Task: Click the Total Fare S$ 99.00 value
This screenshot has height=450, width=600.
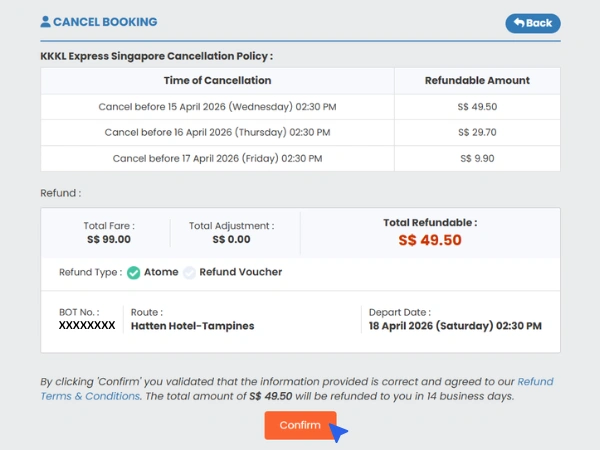Action: coord(108,240)
